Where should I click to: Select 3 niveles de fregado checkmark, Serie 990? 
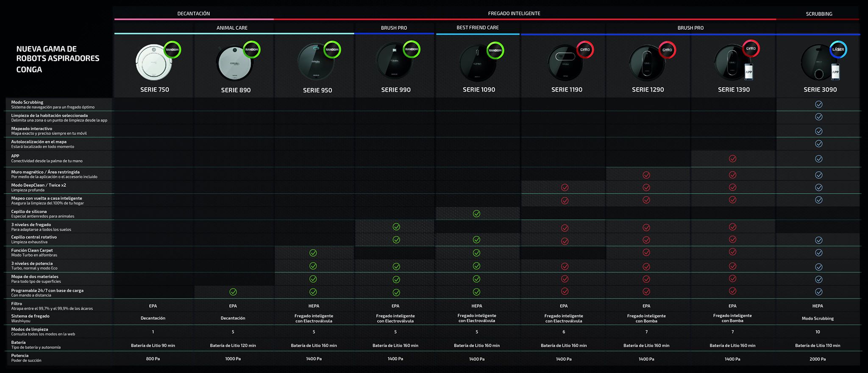coord(396,227)
